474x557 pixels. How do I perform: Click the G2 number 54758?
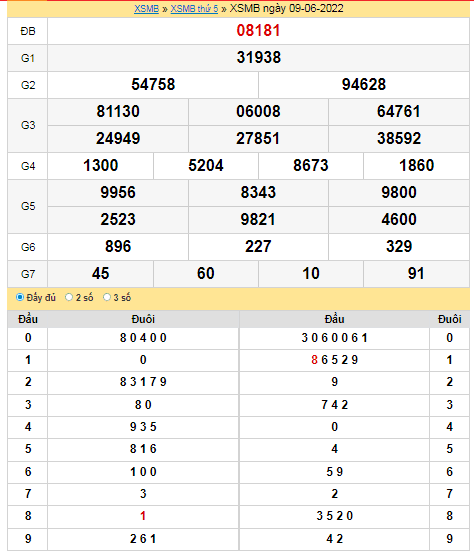[x=153, y=85]
